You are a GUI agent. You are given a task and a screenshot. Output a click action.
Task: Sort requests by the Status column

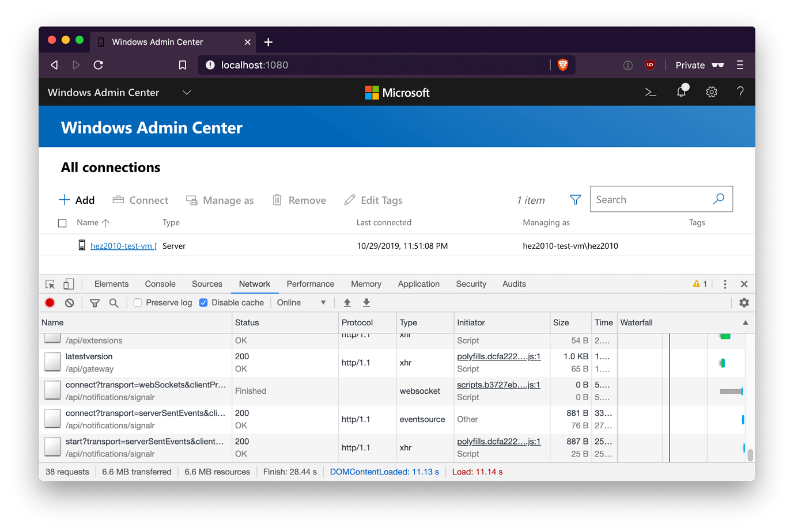pyautogui.click(x=285, y=323)
